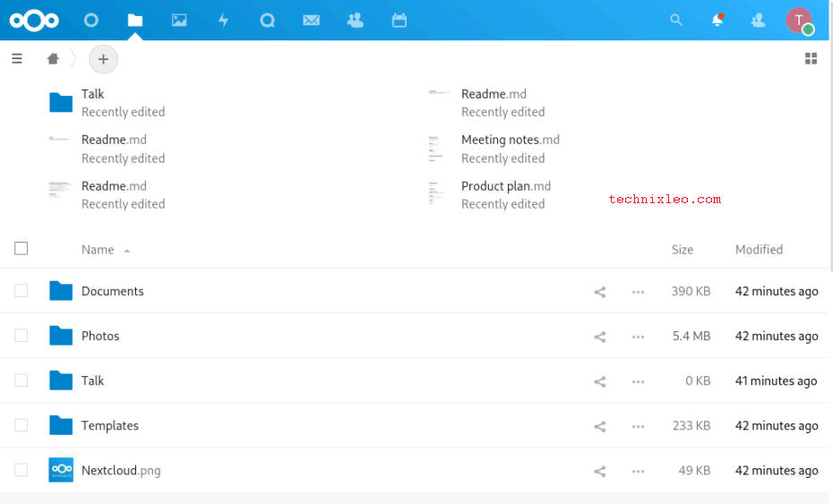
Task: Open the Activity lightning bolt icon
Action: point(223,20)
